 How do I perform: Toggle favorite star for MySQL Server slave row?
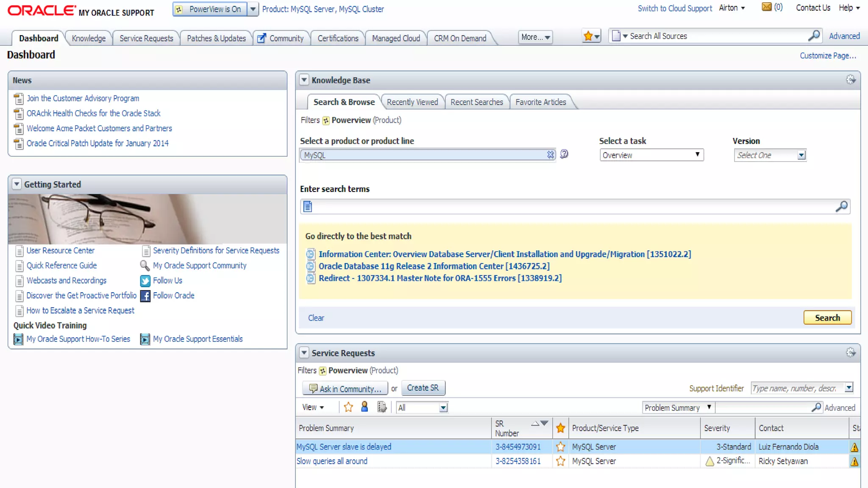(560, 446)
